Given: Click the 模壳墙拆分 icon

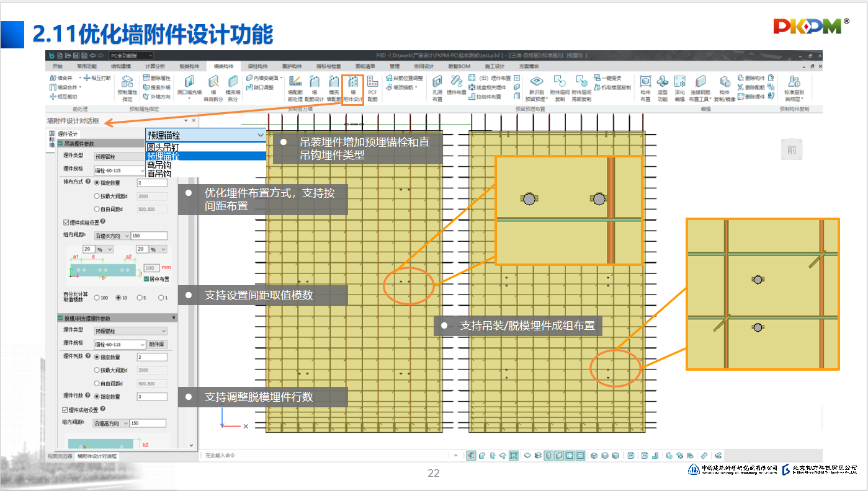Looking at the screenshot, I should pos(233,88).
